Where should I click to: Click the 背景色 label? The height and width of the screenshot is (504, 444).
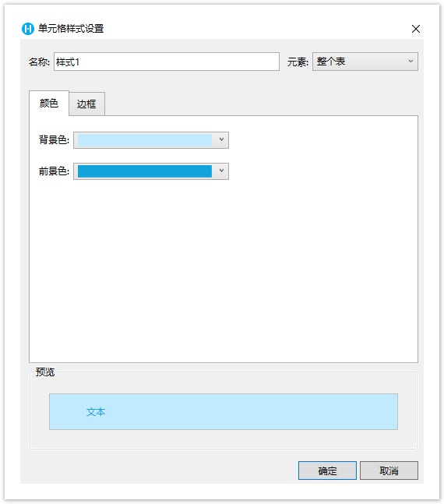[x=54, y=139]
